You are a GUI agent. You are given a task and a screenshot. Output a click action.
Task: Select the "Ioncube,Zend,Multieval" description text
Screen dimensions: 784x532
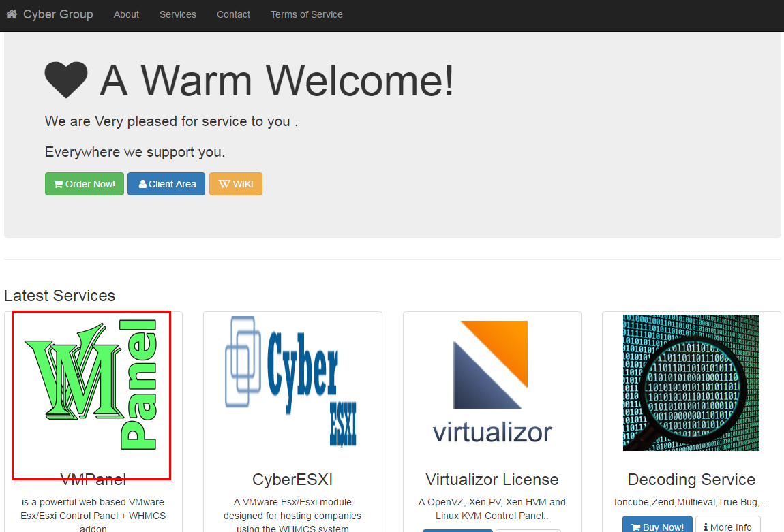point(691,502)
